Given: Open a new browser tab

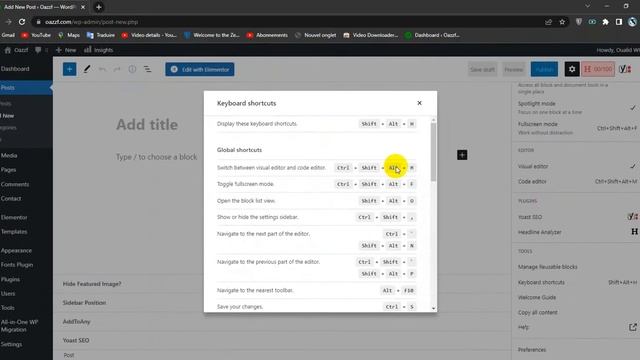Looking at the screenshot, I should click(x=98, y=7).
